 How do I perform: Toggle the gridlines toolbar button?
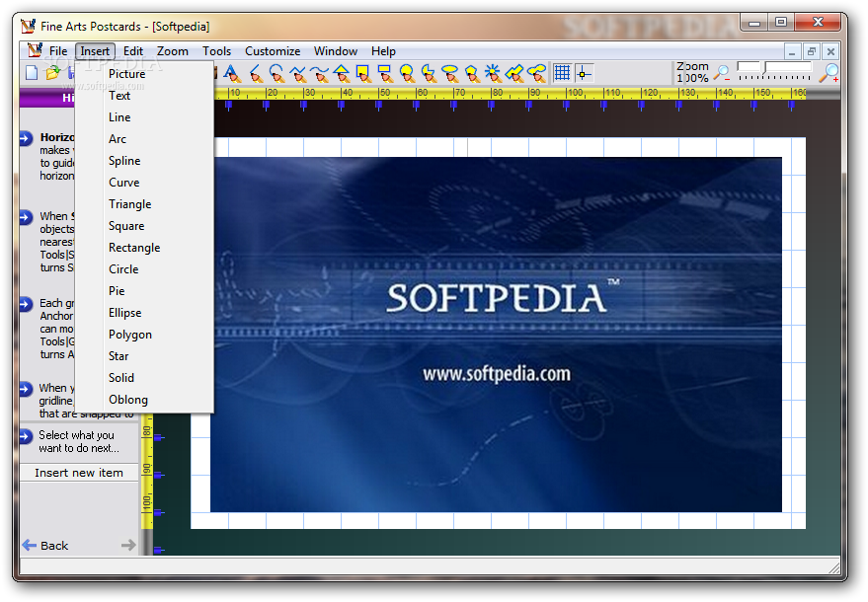(x=562, y=72)
